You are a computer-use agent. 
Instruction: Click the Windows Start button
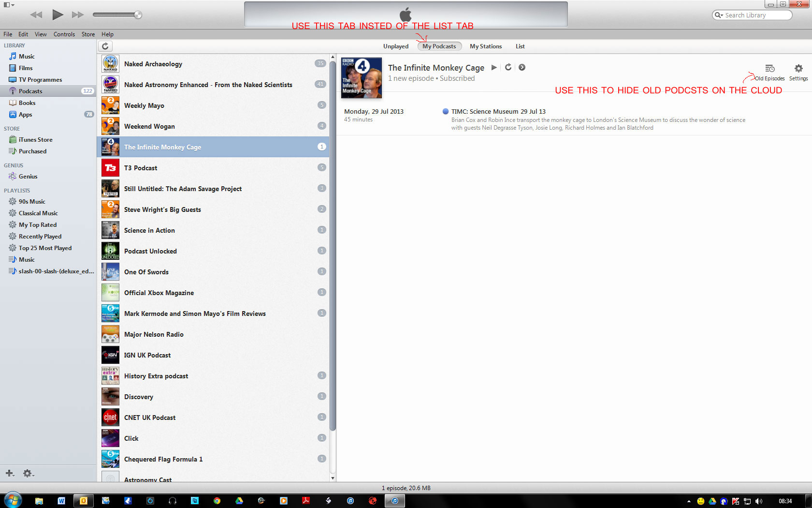(x=13, y=500)
